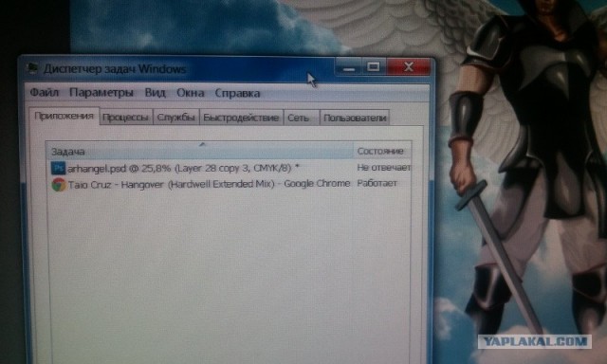Open the Параметры menu

click(x=101, y=93)
